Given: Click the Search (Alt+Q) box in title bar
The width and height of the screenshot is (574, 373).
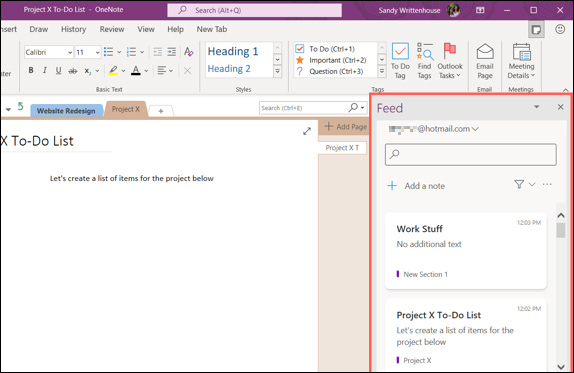Looking at the screenshot, I should coord(254,10).
